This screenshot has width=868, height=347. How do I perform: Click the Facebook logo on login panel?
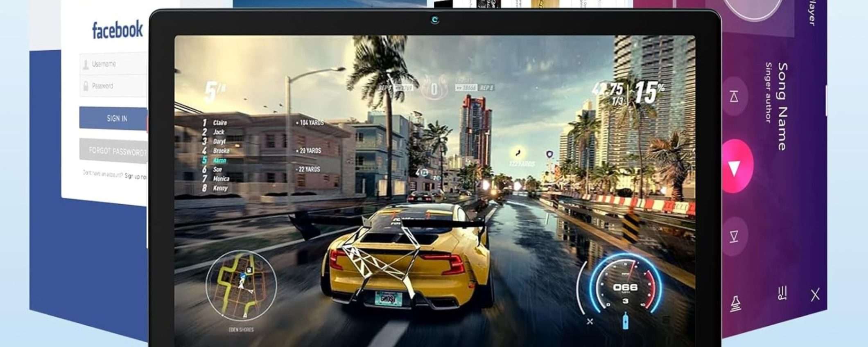tap(118, 30)
